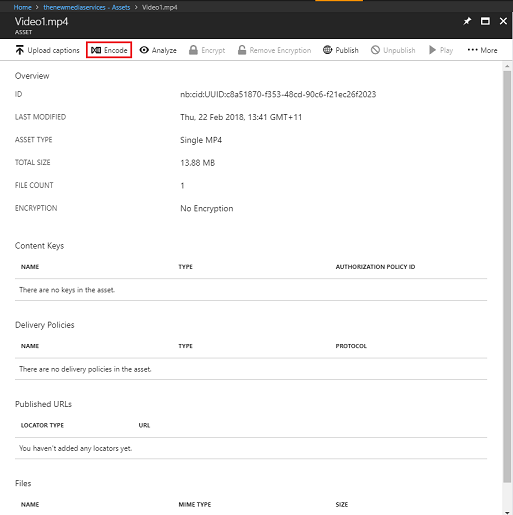Screen dimensions: 513x515
Task: Click the TYPE header under Delivery Policies
Action: [x=186, y=346]
